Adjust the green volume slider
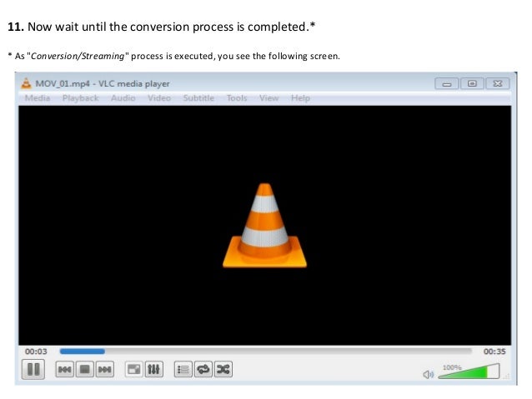532x399 pixels. click(x=469, y=372)
